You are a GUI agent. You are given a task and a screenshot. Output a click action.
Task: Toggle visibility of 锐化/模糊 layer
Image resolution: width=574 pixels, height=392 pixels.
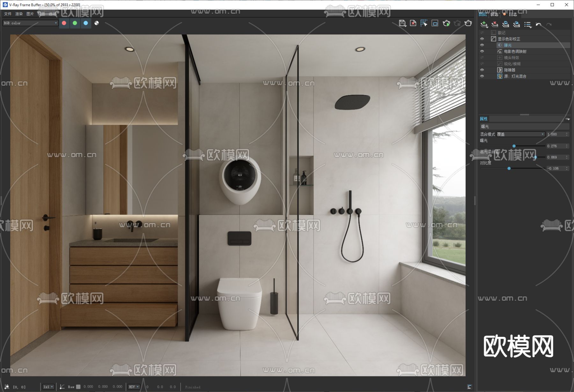point(482,64)
